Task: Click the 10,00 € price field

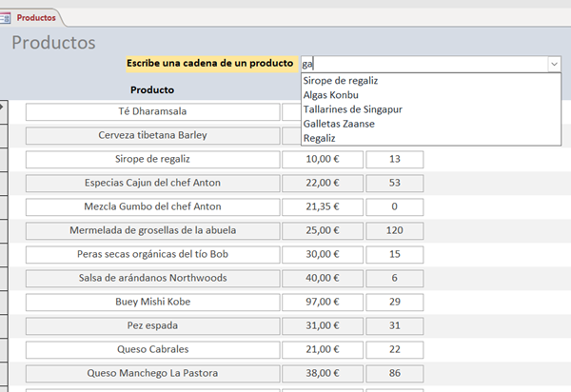Action: coord(323,159)
